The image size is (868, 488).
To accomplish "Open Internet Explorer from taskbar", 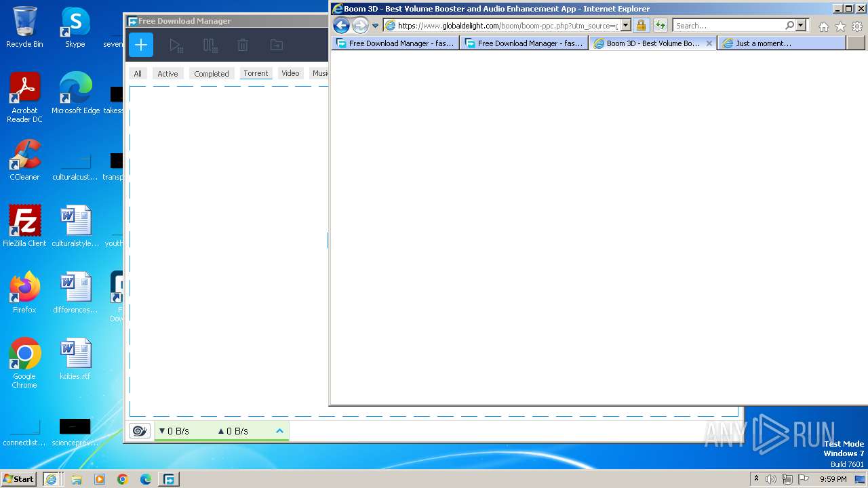I will 51,479.
